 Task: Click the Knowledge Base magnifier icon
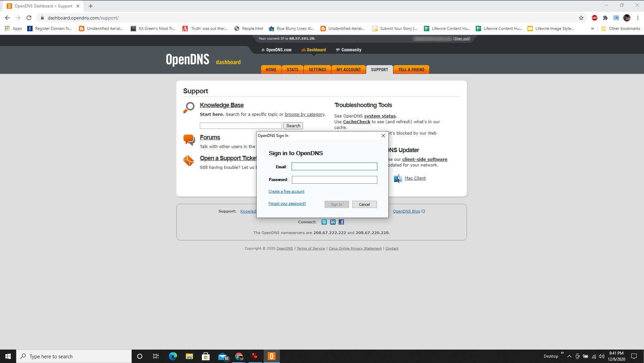(x=189, y=107)
